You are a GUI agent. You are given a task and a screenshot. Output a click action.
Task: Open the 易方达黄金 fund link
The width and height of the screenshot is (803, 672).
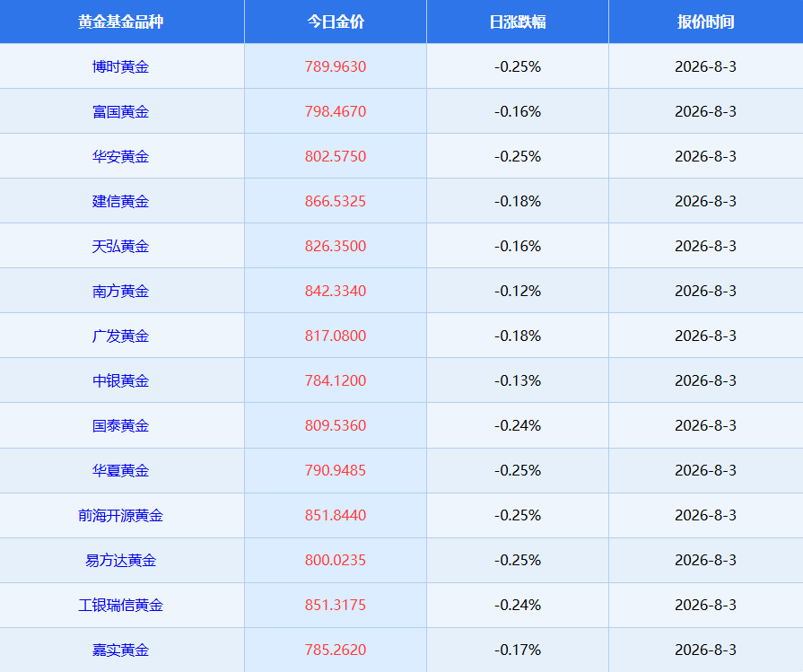(120, 561)
